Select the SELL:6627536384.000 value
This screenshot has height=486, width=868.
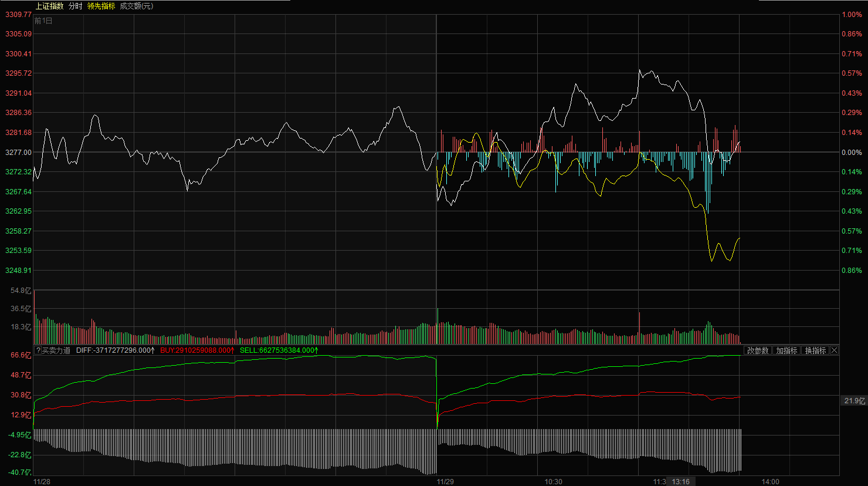click(x=279, y=350)
